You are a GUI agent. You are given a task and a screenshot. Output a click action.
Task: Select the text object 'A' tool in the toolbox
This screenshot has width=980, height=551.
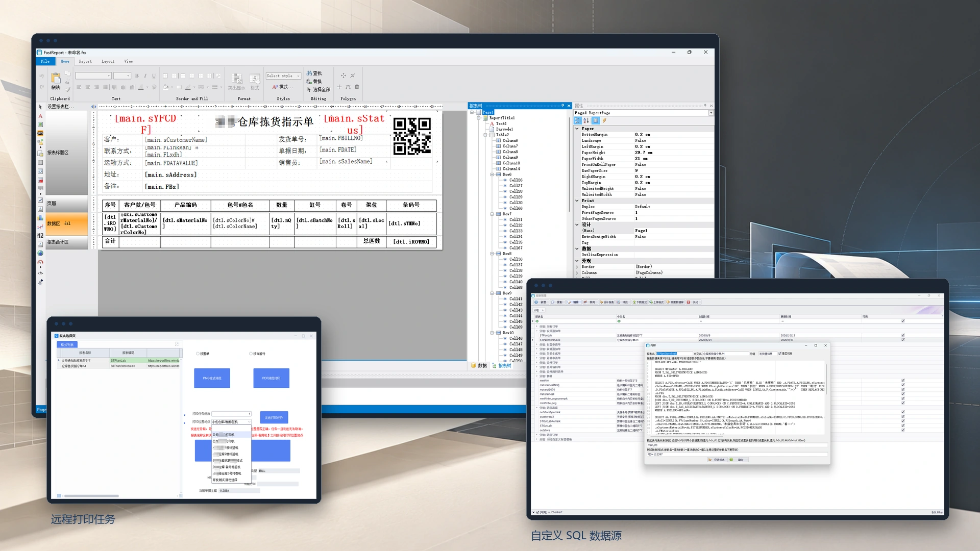click(x=40, y=116)
